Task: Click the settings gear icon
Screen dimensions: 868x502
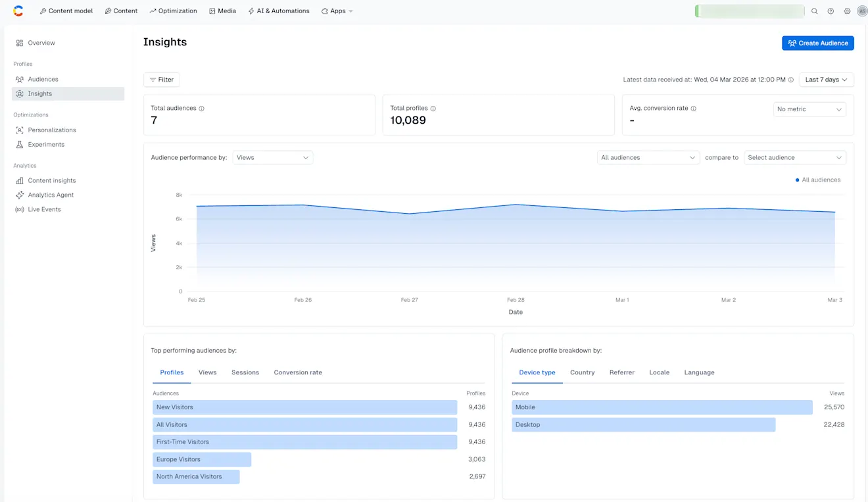Action: [x=847, y=11]
